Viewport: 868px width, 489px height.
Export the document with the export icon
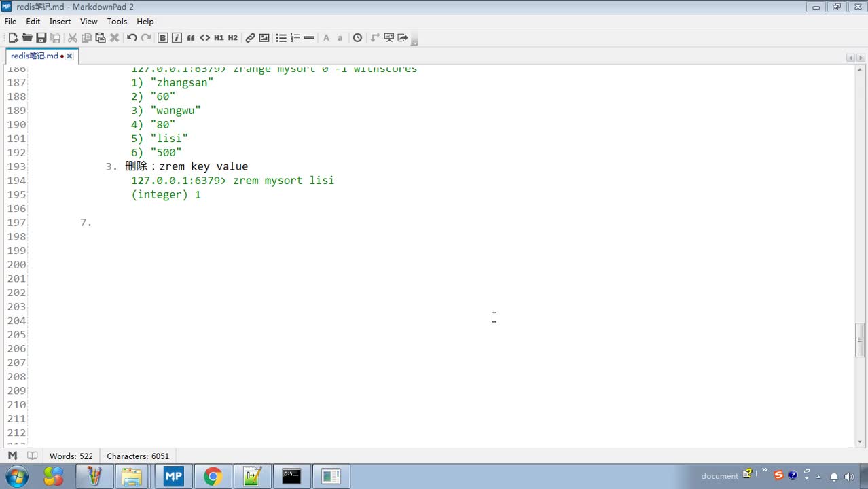tap(403, 38)
